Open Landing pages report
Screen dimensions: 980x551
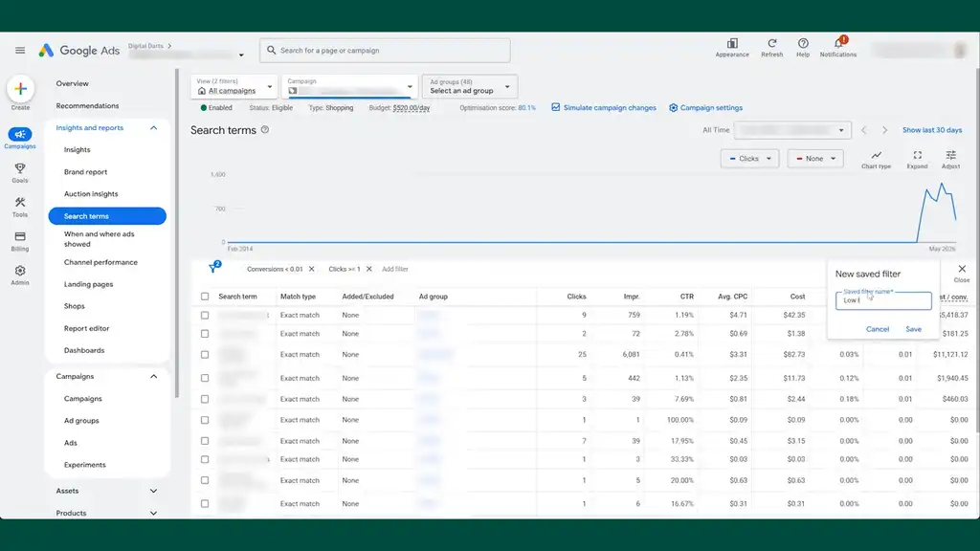tap(88, 284)
